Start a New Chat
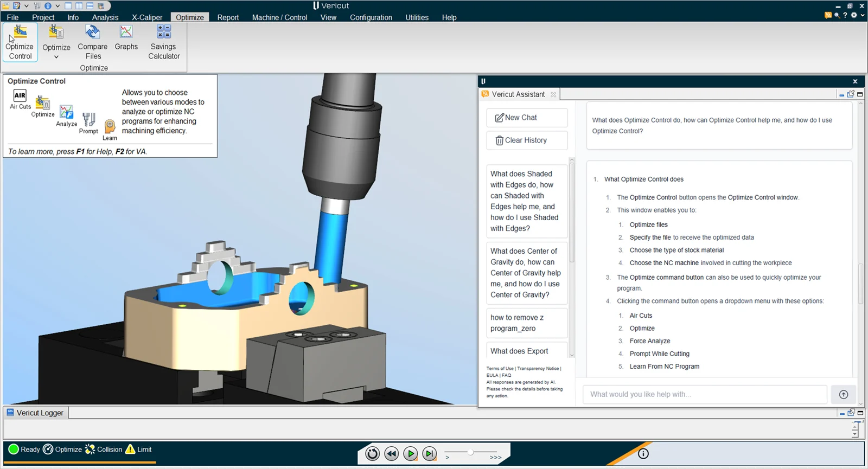 [x=527, y=118]
